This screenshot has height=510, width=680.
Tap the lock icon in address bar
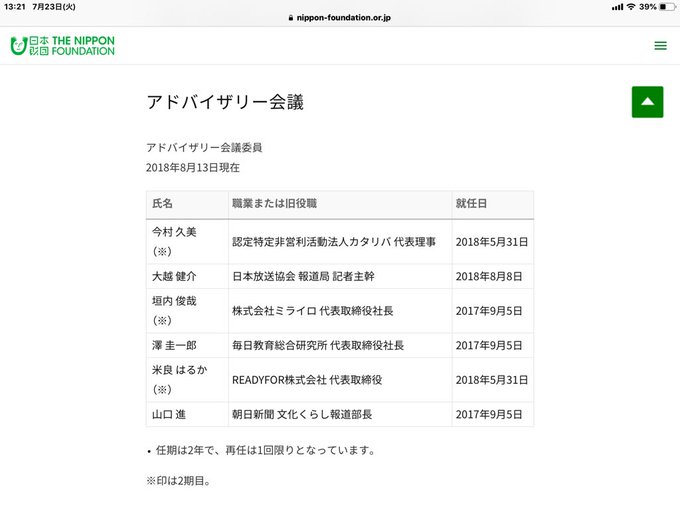[x=291, y=18]
